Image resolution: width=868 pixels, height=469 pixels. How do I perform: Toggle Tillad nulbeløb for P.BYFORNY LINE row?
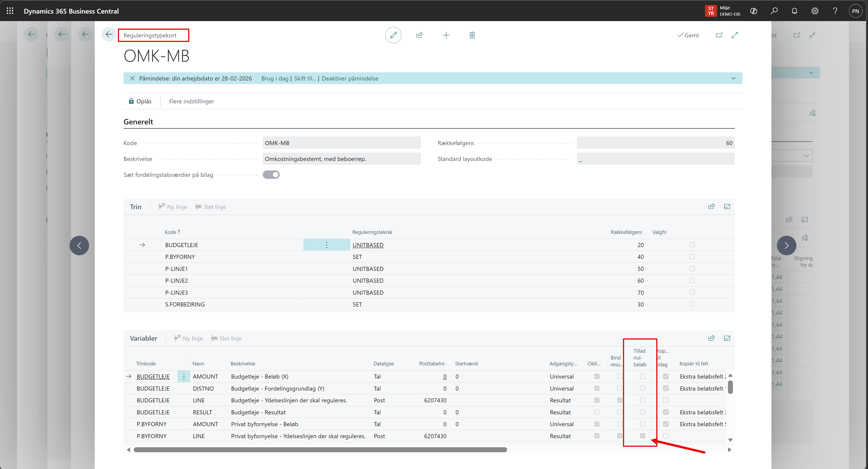(x=643, y=436)
